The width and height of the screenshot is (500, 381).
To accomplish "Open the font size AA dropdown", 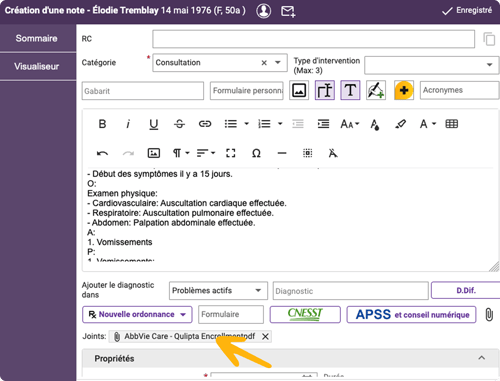I will coord(349,124).
